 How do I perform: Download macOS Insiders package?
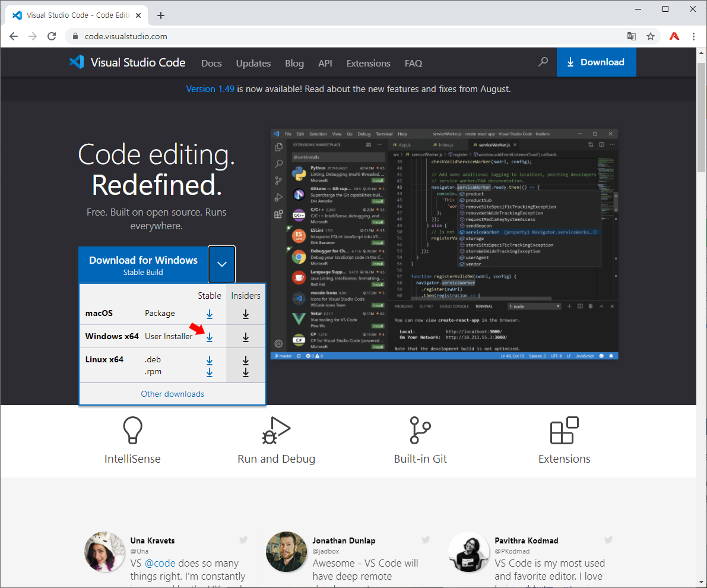pos(246,314)
